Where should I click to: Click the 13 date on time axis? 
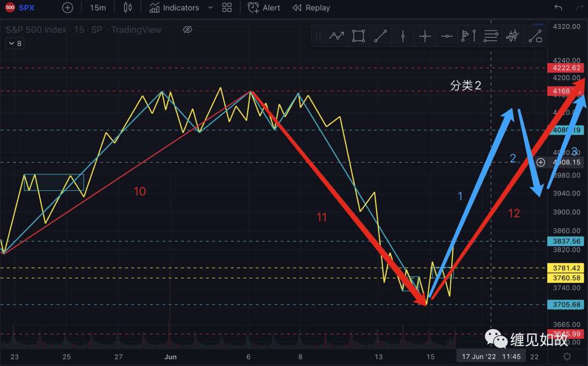click(379, 357)
